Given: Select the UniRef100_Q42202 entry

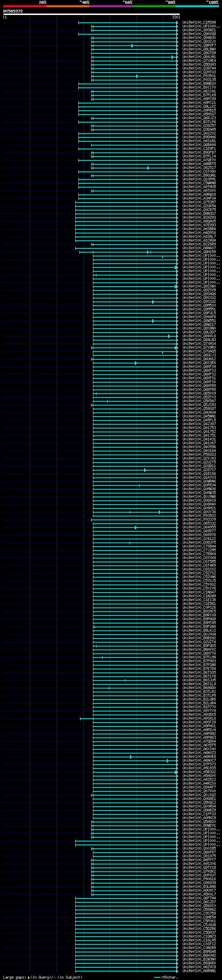Looking at the screenshot, I should point(199,133).
